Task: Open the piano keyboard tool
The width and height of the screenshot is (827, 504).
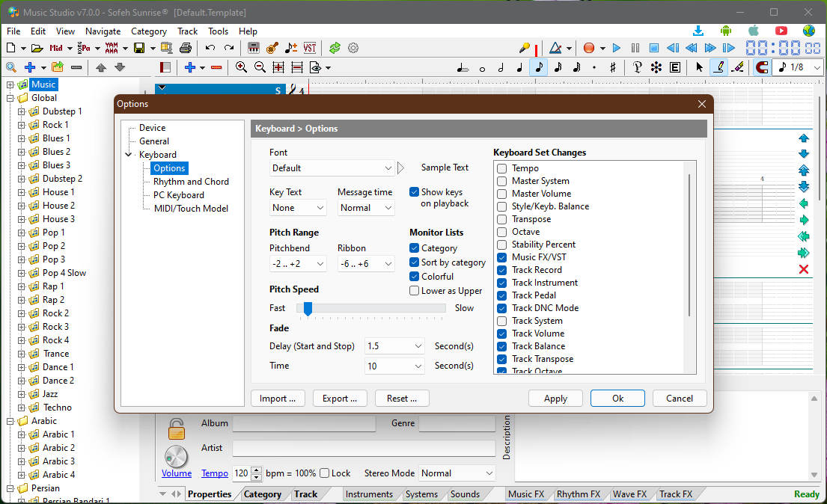Action: tap(254, 48)
